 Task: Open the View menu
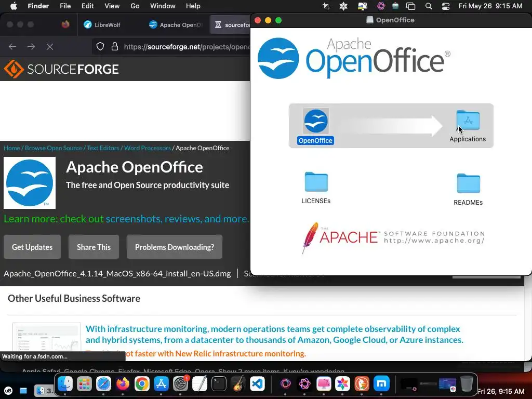point(112,6)
